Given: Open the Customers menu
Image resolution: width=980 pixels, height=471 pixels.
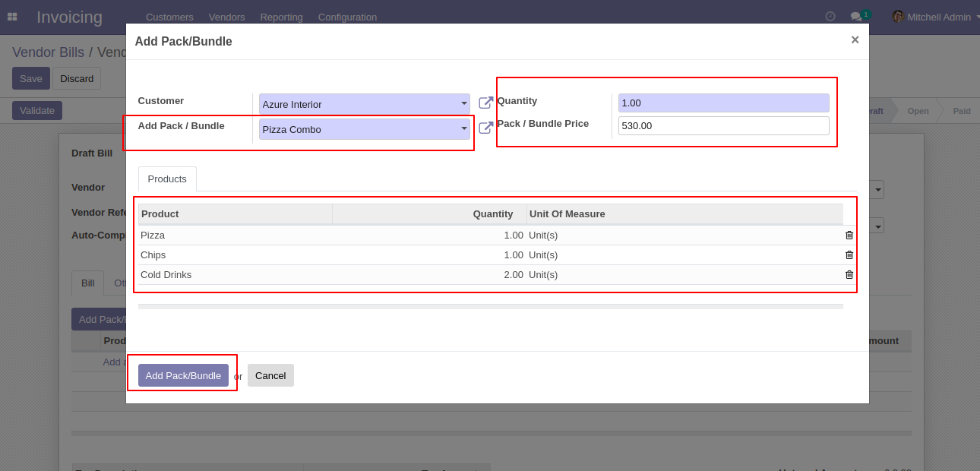Looking at the screenshot, I should (169, 17).
